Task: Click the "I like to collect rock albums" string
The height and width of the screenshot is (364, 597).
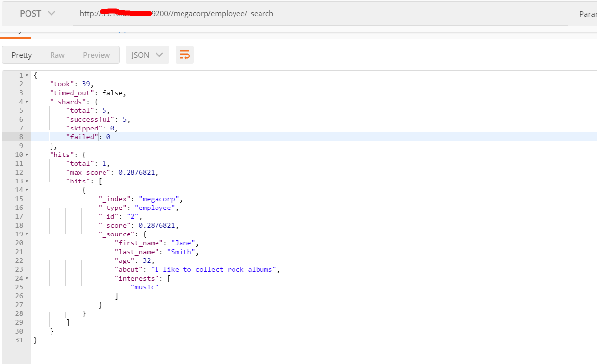Action: [215, 269]
